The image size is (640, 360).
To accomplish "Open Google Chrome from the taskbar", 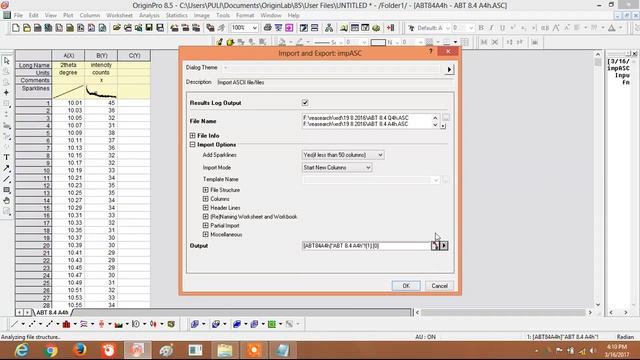I will point(51,350).
